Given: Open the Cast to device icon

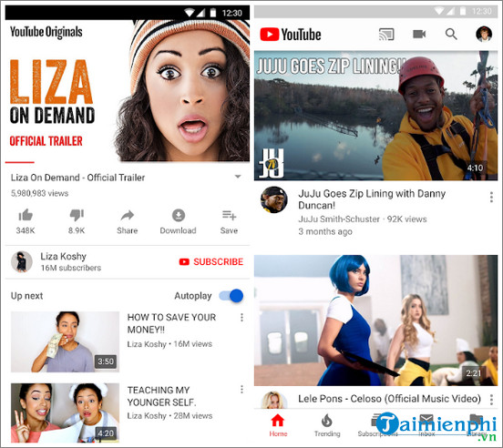Looking at the screenshot, I should click(386, 34).
